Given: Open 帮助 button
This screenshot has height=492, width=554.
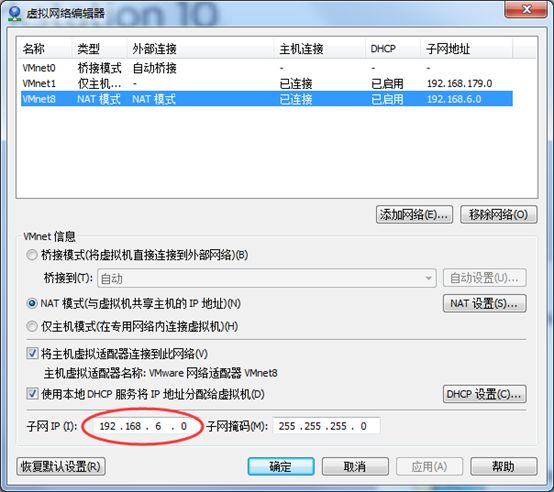Looking at the screenshot, I should 503,467.
